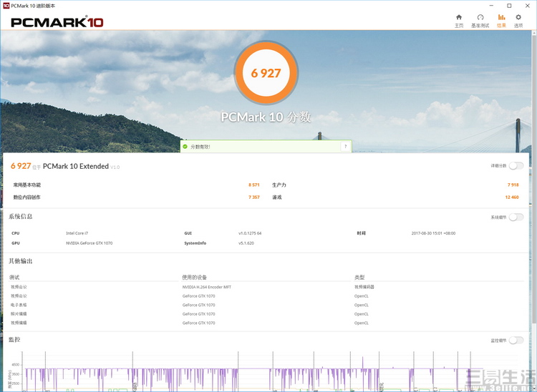Click the PCMARK 10 logo
The image size is (537, 392).
[57, 21]
